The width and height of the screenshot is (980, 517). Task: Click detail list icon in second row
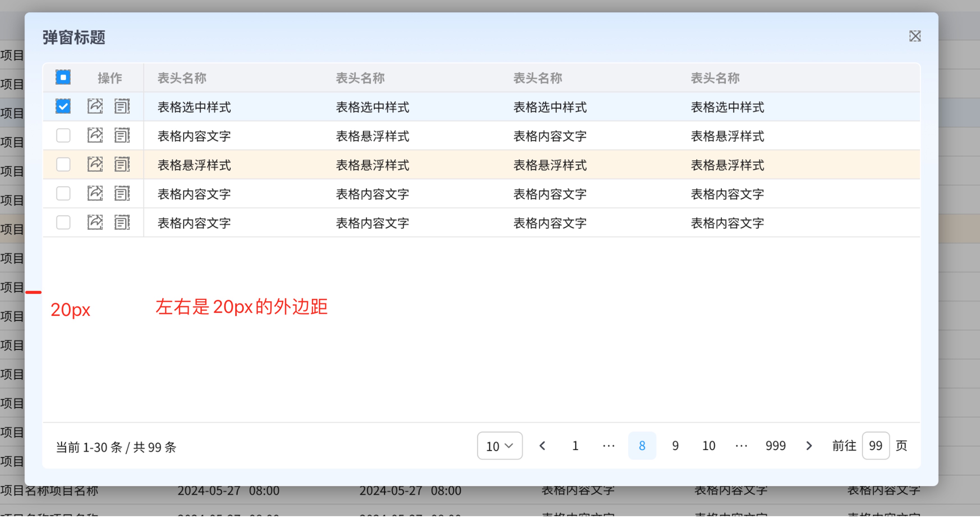tap(122, 135)
